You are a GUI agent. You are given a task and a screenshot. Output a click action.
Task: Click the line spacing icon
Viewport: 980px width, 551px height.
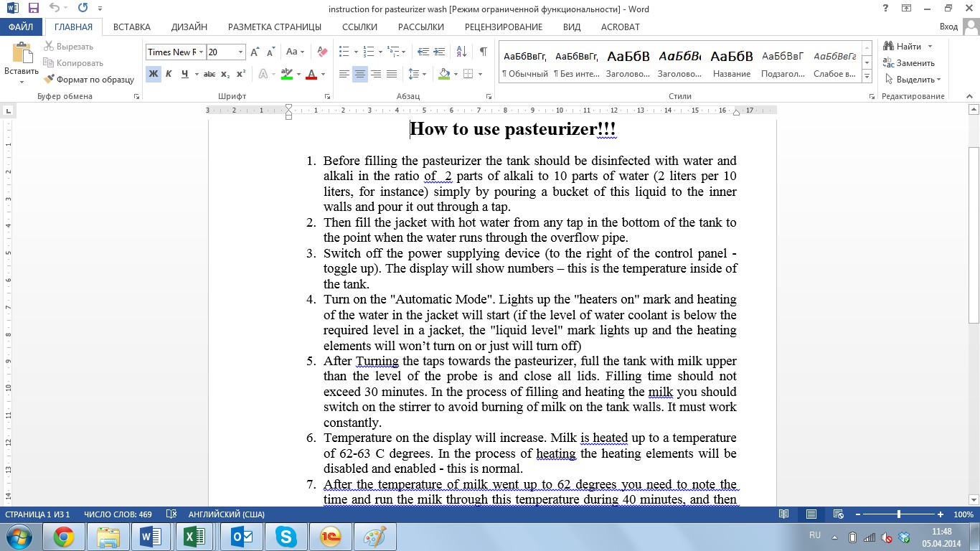pyautogui.click(x=414, y=74)
